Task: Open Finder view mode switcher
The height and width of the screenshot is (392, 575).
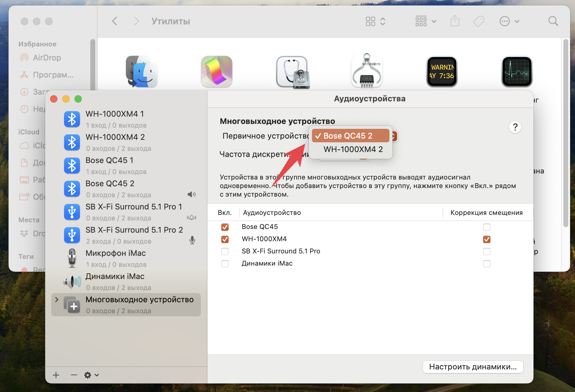Action: 376,21
